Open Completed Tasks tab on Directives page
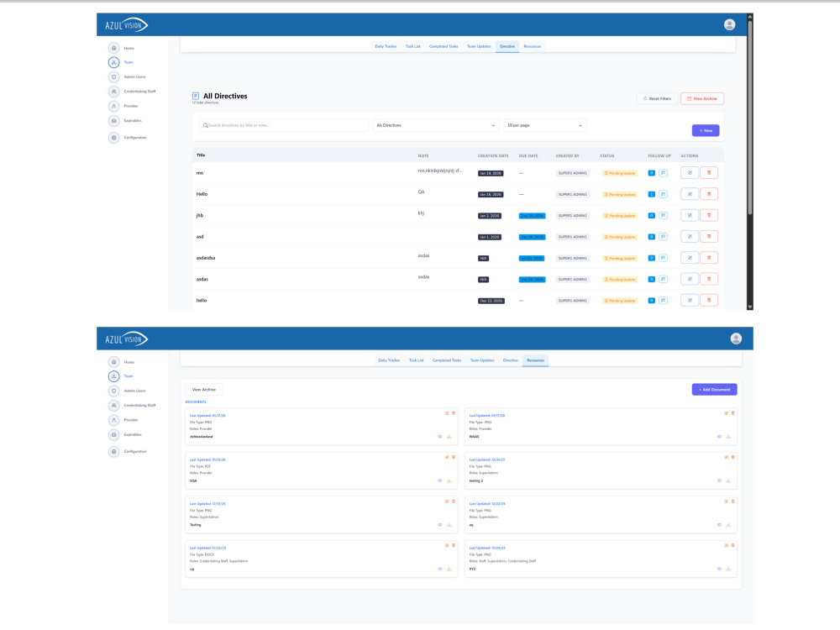Screen dimensions: 840x630 (x=444, y=46)
